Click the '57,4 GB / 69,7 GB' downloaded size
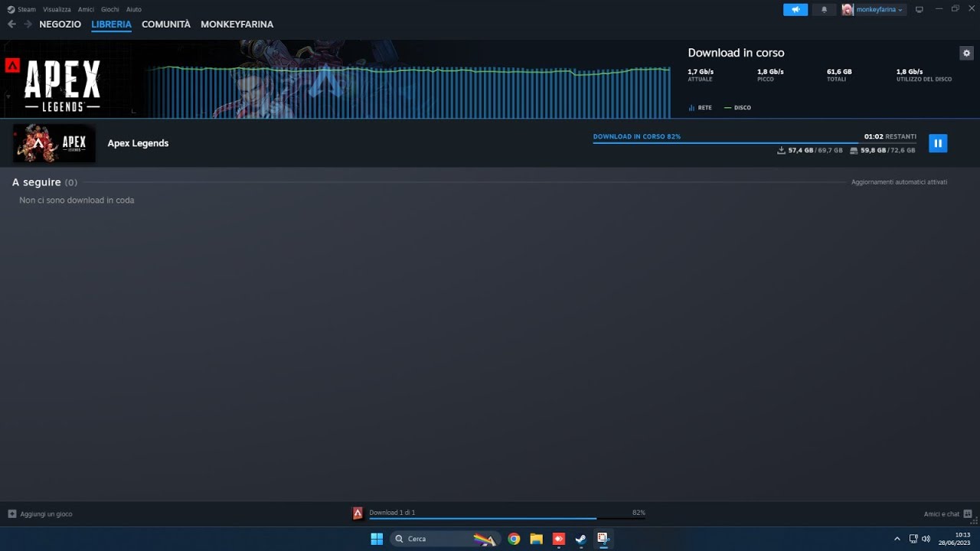Image resolution: width=980 pixels, height=551 pixels. (810, 151)
